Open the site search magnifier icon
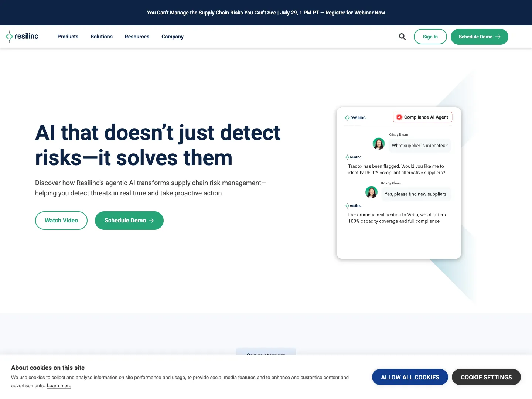 402,37
